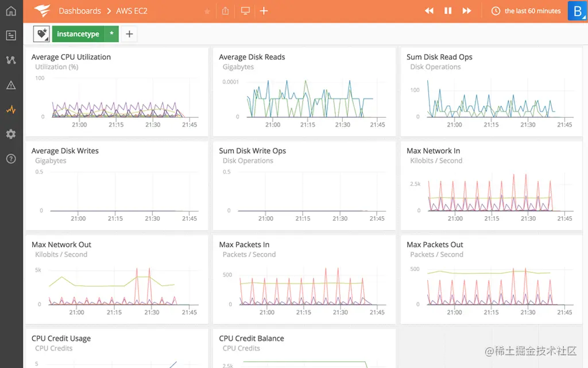Select Dashboards in the breadcrumb menu
This screenshot has height=368, width=588.
pyautogui.click(x=80, y=10)
